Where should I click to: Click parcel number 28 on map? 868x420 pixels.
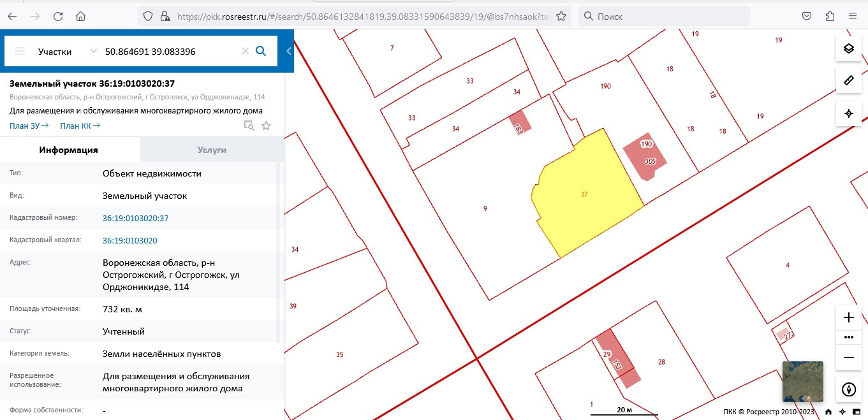coord(661,362)
